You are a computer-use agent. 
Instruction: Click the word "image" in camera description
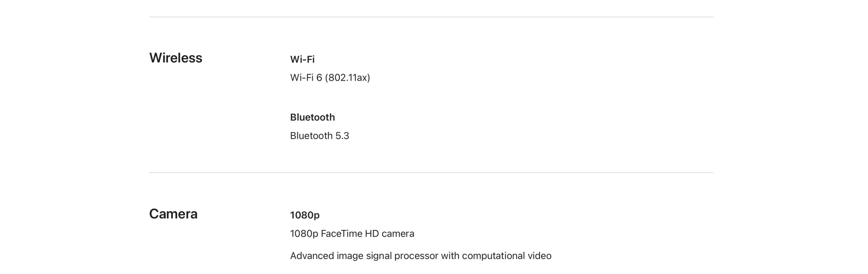coord(350,256)
